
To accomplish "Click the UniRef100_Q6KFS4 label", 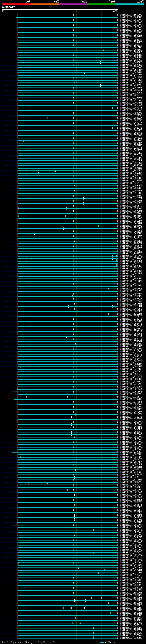I will 131,261.
